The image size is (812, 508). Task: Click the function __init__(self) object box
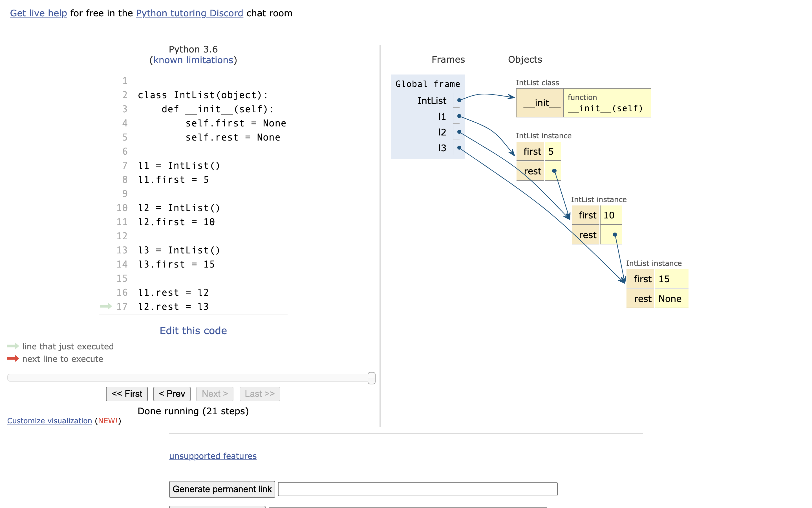[607, 103]
